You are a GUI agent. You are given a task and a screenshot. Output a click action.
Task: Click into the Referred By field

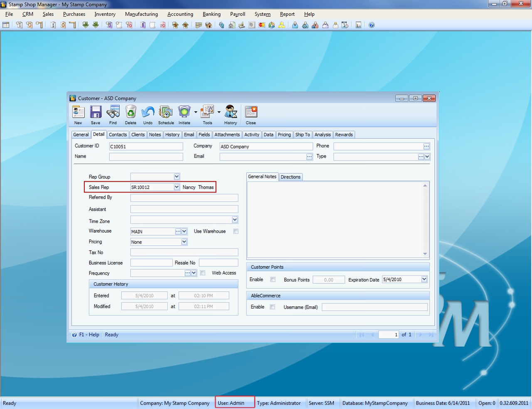click(x=184, y=198)
